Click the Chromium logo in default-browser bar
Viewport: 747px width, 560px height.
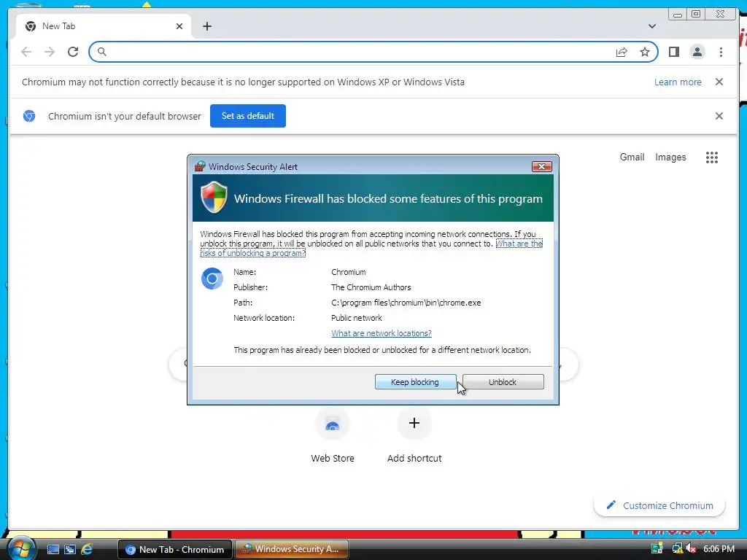pos(29,116)
